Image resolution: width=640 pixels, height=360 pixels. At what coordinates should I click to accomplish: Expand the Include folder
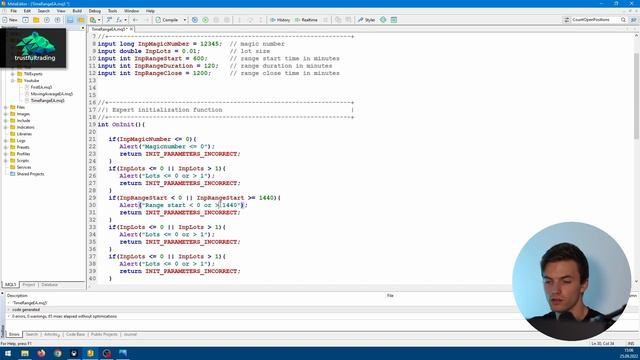click(x=6, y=121)
